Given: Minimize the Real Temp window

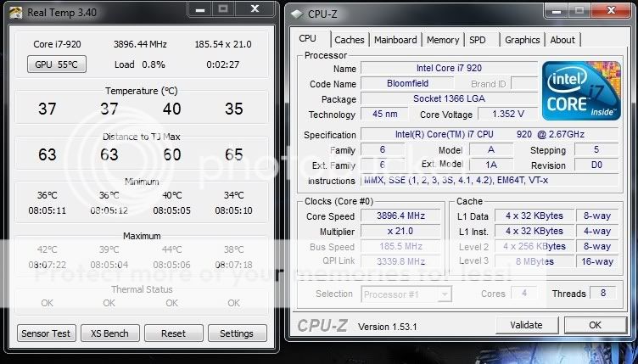Looking at the screenshot, I should pos(199,9).
